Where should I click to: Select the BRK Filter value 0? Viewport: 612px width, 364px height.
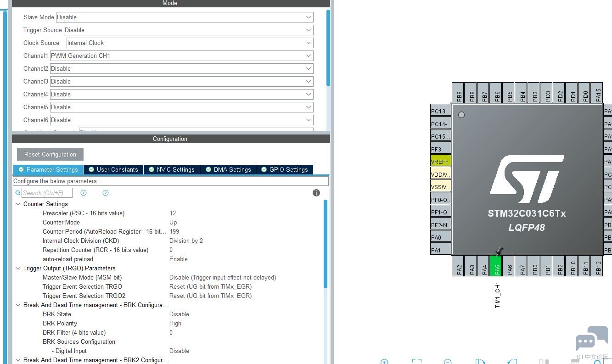(x=171, y=332)
